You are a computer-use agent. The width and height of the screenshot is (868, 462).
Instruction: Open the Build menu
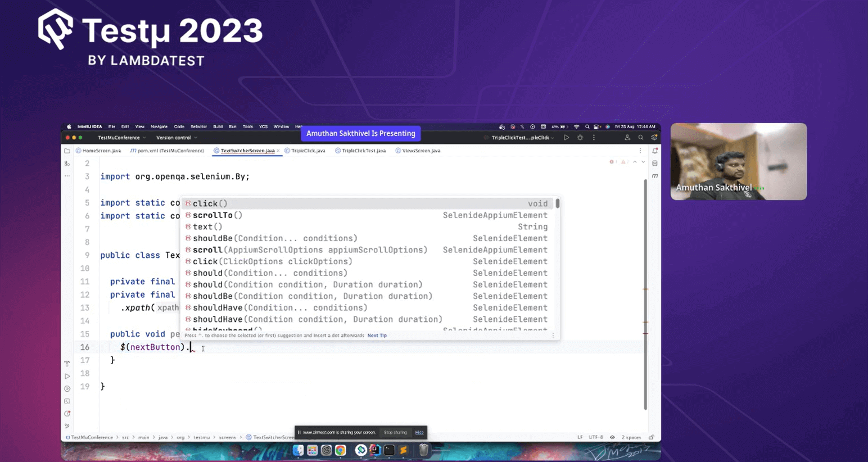pyautogui.click(x=218, y=127)
